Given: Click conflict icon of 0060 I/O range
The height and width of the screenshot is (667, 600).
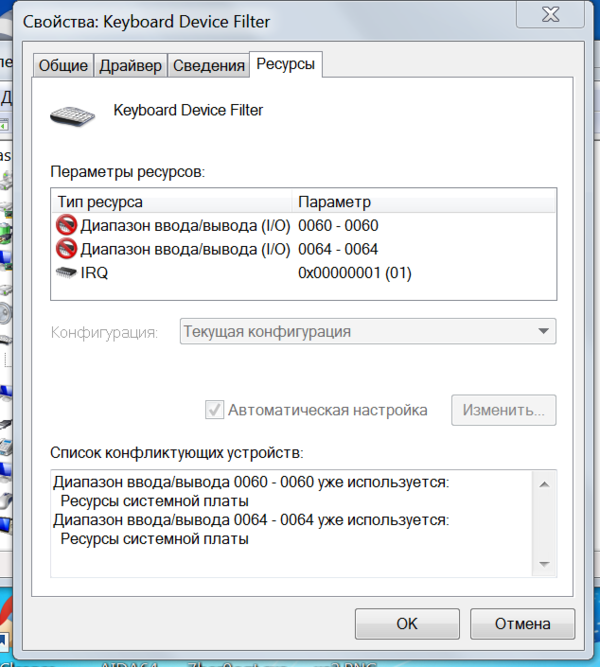Looking at the screenshot, I should click(66, 225).
